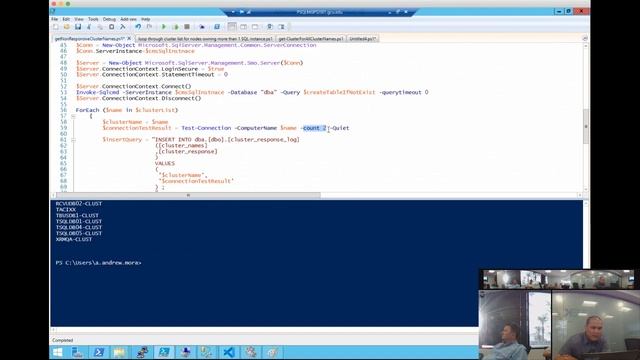This screenshot has height=360, width=640.
Task: Click the New script toolbar icon
Action: [56, 27]
